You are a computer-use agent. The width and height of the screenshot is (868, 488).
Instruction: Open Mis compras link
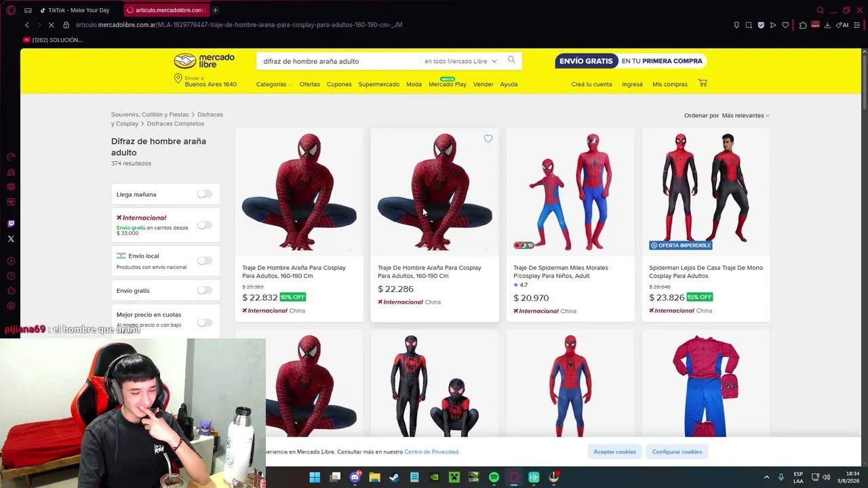click(670, 84)
